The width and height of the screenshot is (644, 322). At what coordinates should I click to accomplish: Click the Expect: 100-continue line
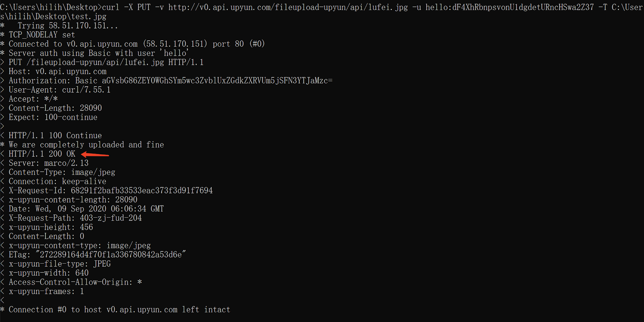(x=49, y=117)
